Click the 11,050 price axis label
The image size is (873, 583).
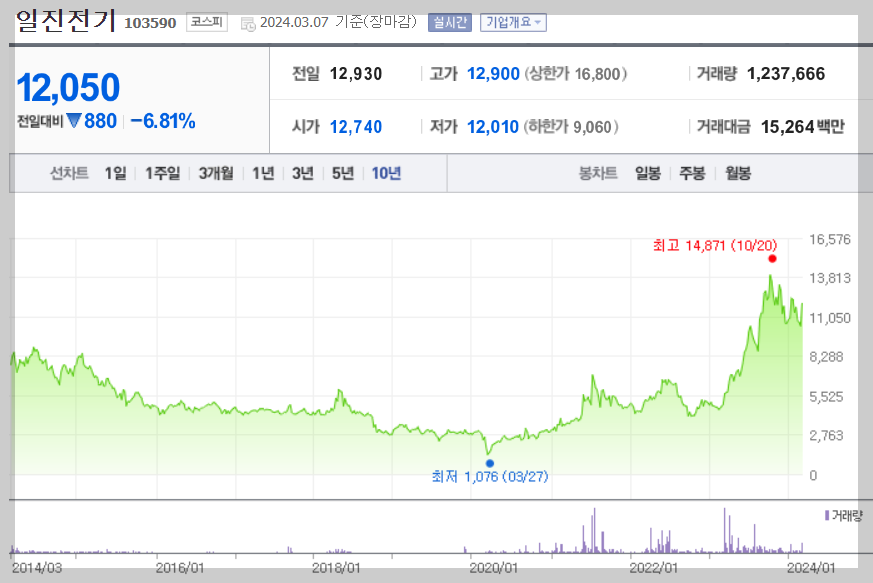[830, 318]
